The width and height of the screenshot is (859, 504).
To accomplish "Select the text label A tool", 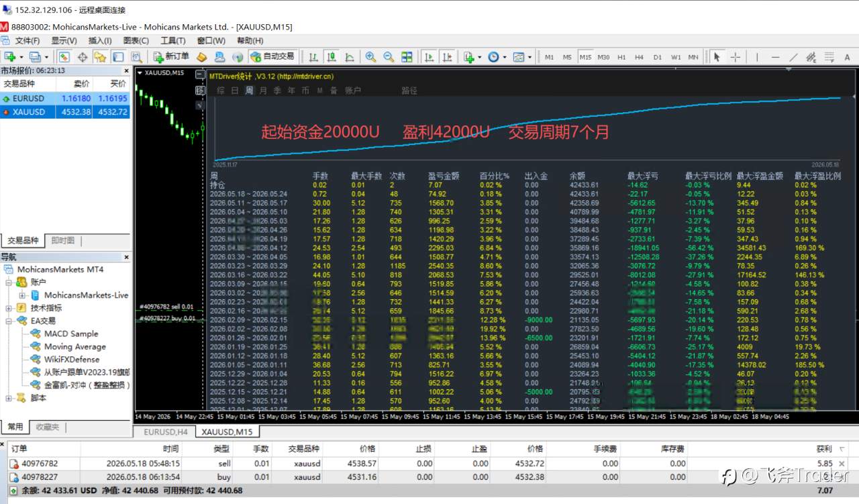I will pos(847,57).
